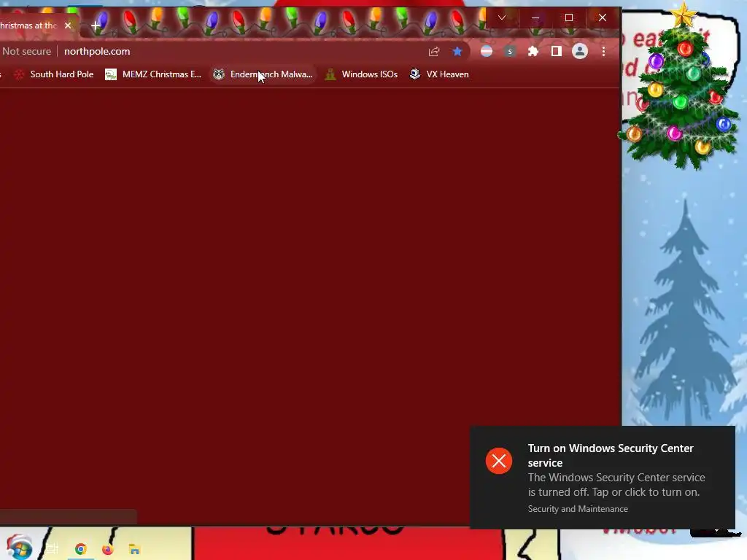Click the Windows ISOs bookmark favicon

coord(330,74)
